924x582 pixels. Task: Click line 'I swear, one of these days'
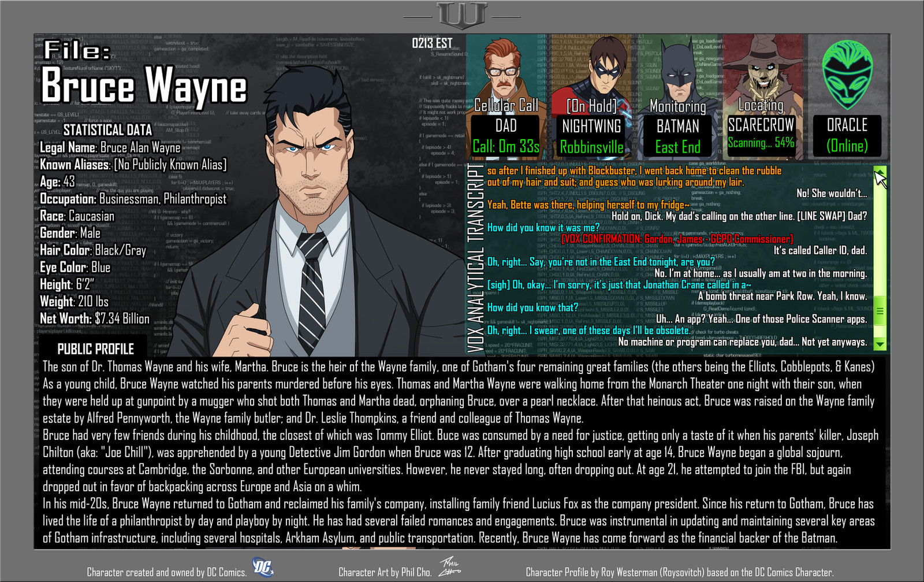pos(588,331)
